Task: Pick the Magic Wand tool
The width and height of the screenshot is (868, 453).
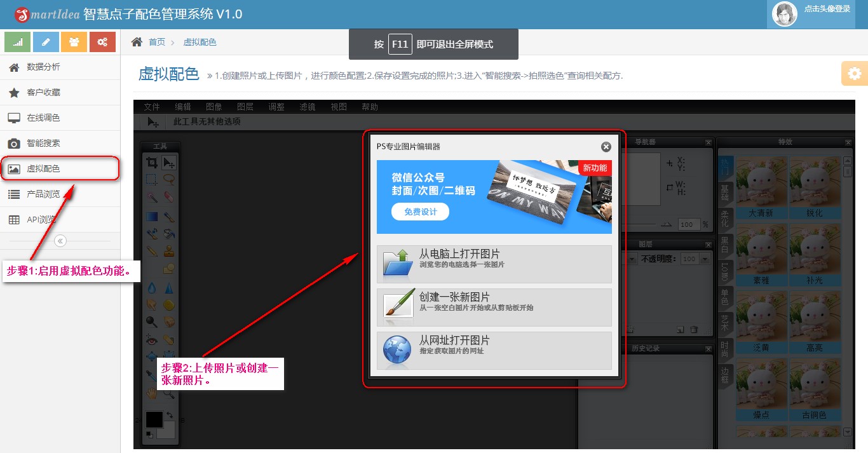Action: [152, 196]
